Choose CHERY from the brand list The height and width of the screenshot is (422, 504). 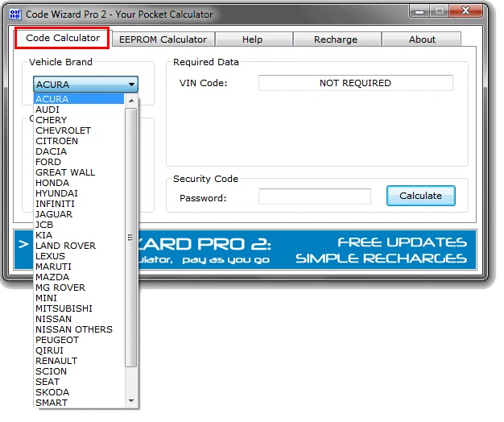click(79, 120)
